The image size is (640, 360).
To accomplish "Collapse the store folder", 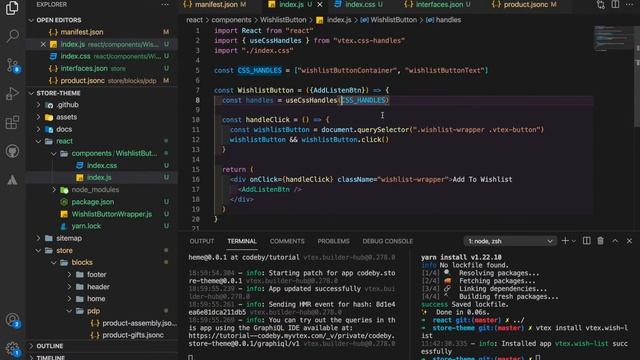I will point(102,250).
